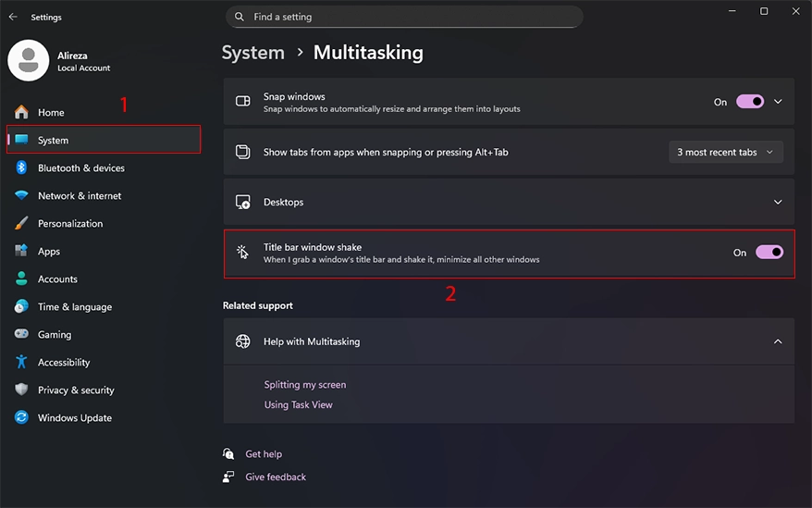Click the Gaming controller icon
This screenshot has height=508, width=812.
[21, 334]
